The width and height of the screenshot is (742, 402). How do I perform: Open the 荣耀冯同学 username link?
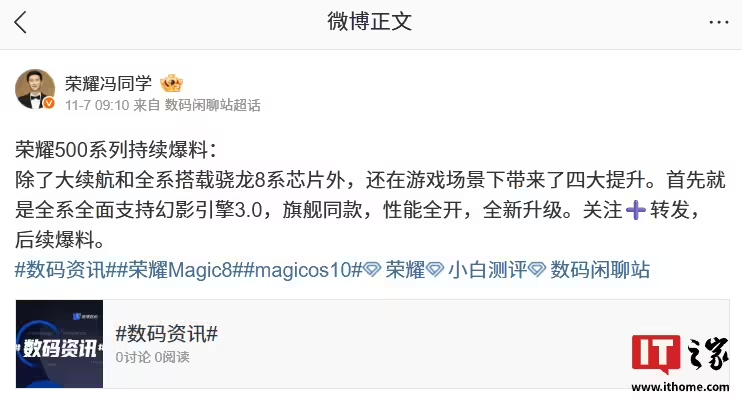coord(108,84)
